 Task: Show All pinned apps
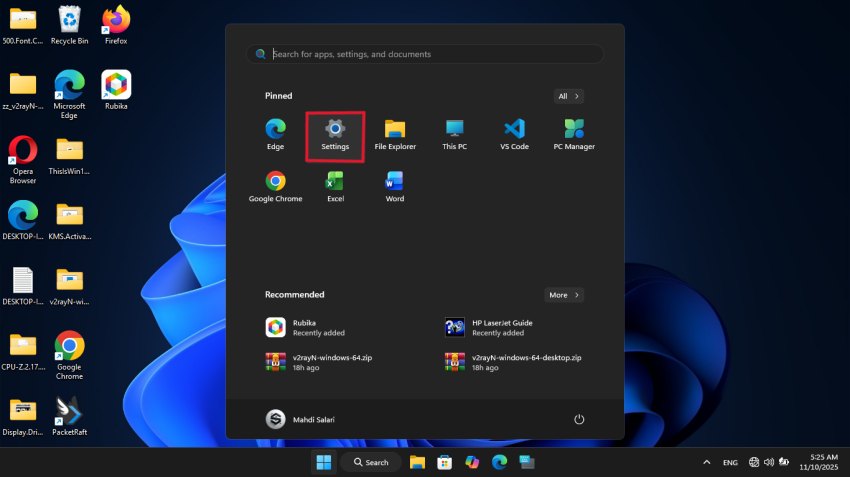pos(568,96)
